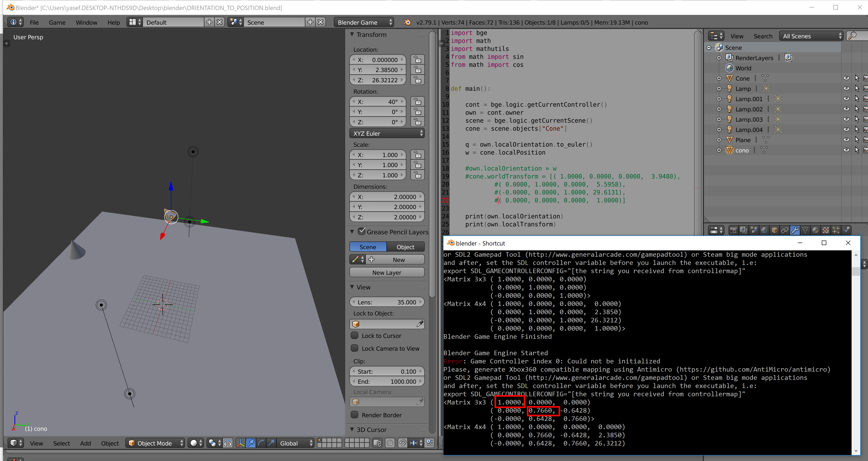Screen dimensions: 868x461
Task: Open the Render properties camera tab
Action: click(x=733, y=230)
